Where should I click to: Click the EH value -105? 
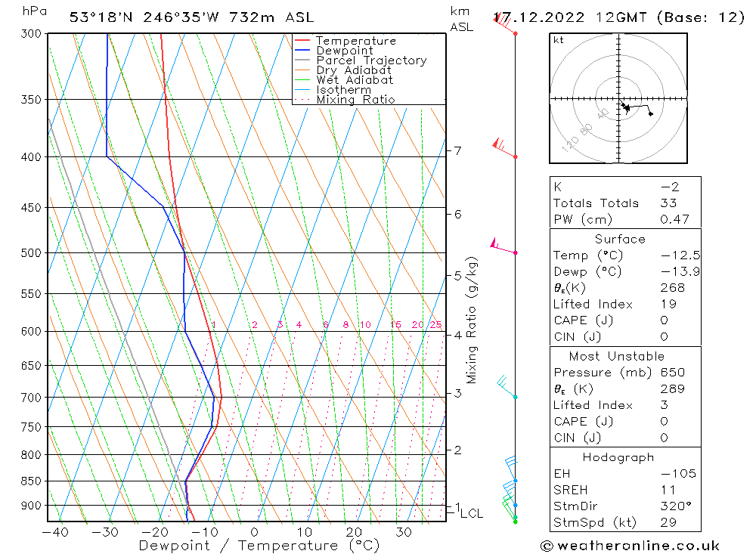[x=678, y=473]
